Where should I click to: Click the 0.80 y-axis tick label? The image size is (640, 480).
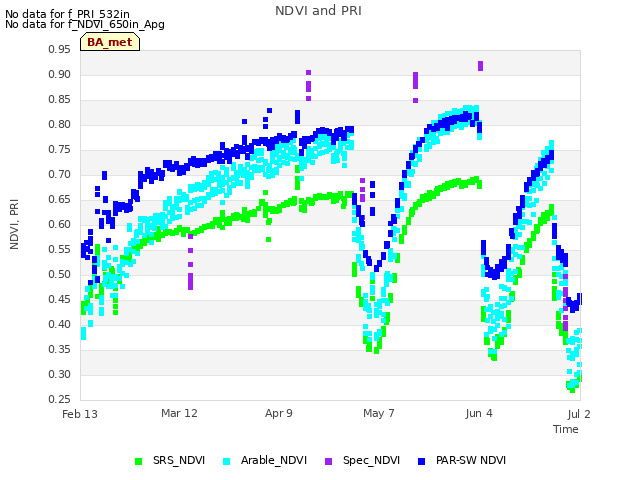[60, 124]
